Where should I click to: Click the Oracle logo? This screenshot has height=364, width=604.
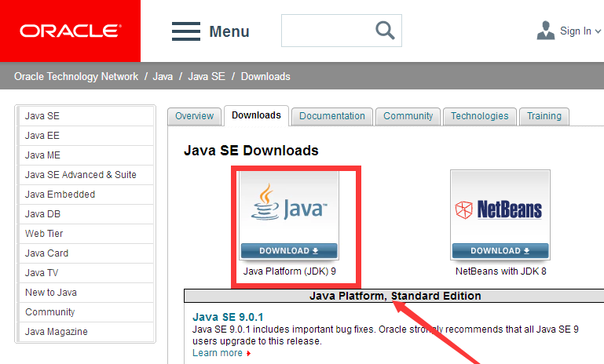[71, 31]
